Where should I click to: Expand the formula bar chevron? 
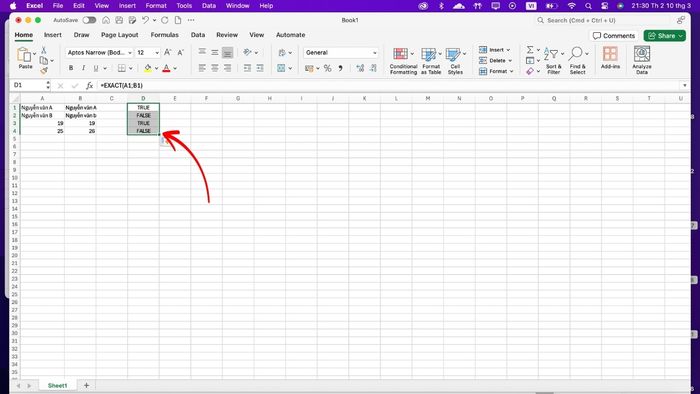[684, 85]
